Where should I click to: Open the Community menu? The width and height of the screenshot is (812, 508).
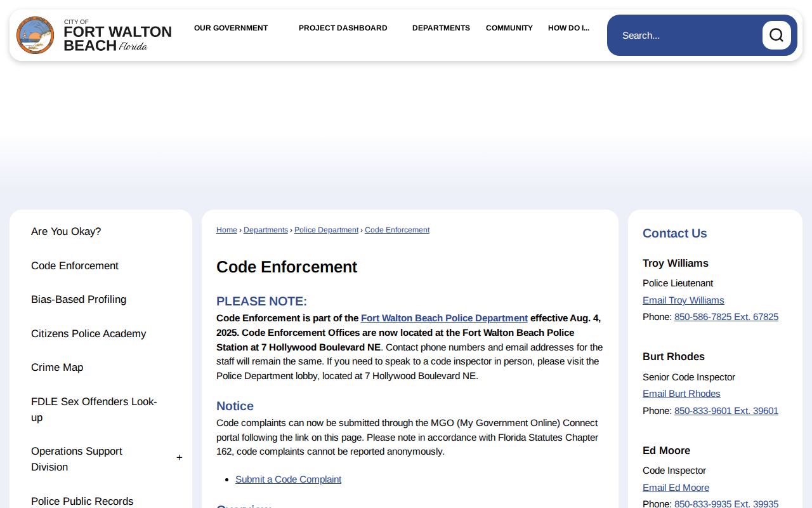pyautogui.click(x=509, y=28)
